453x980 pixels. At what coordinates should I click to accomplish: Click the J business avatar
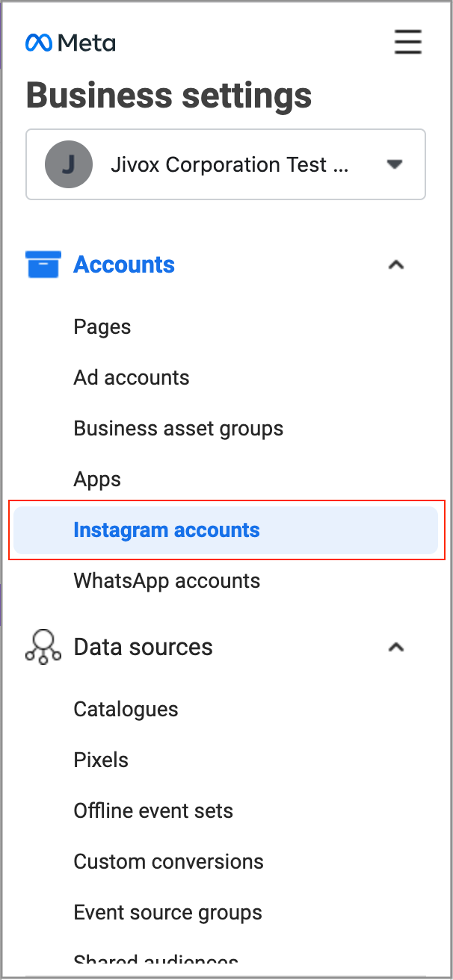click(69, 164)
